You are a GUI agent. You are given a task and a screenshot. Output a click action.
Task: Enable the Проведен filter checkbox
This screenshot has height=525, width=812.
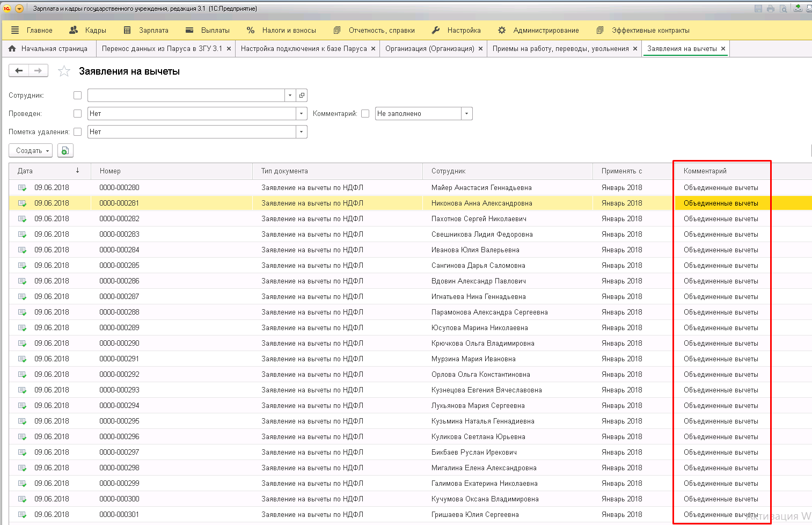(78, 114)
